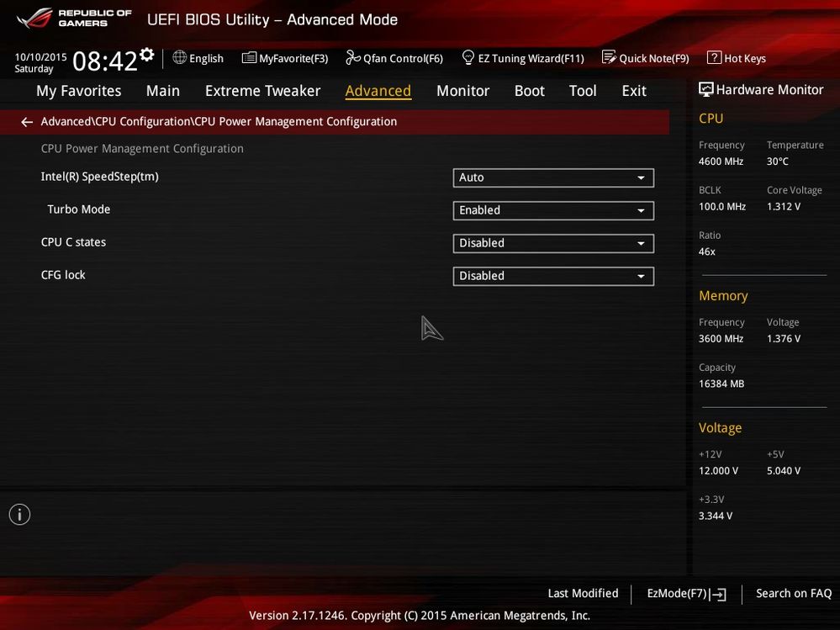Click EZ Tuning Wizard(F11) label

click(x=531, y=58)
